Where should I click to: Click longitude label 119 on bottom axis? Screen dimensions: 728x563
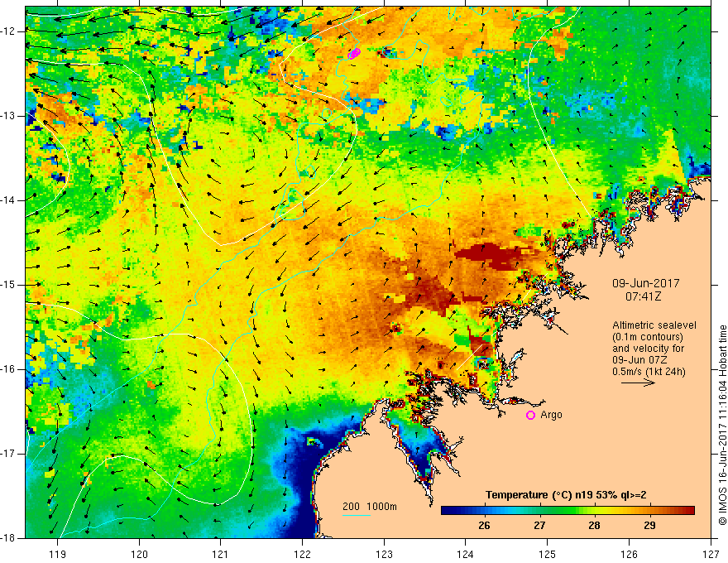58,554
